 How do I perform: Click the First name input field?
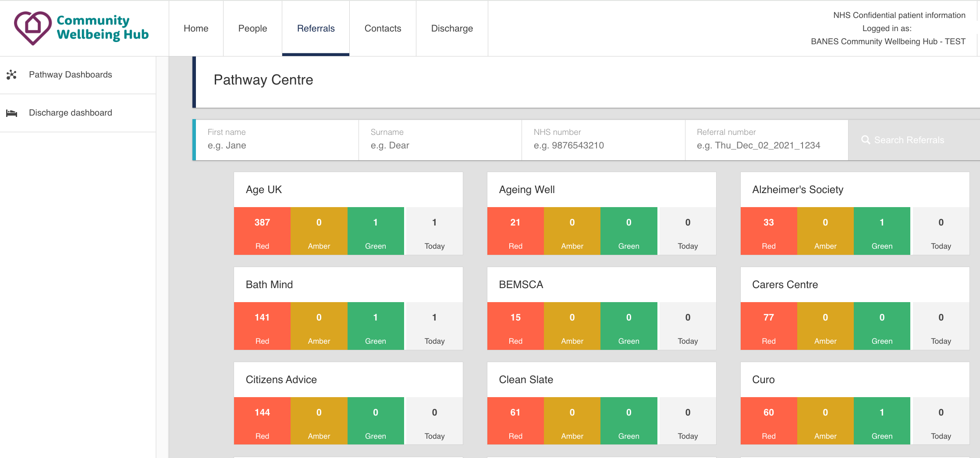[277, 145]
